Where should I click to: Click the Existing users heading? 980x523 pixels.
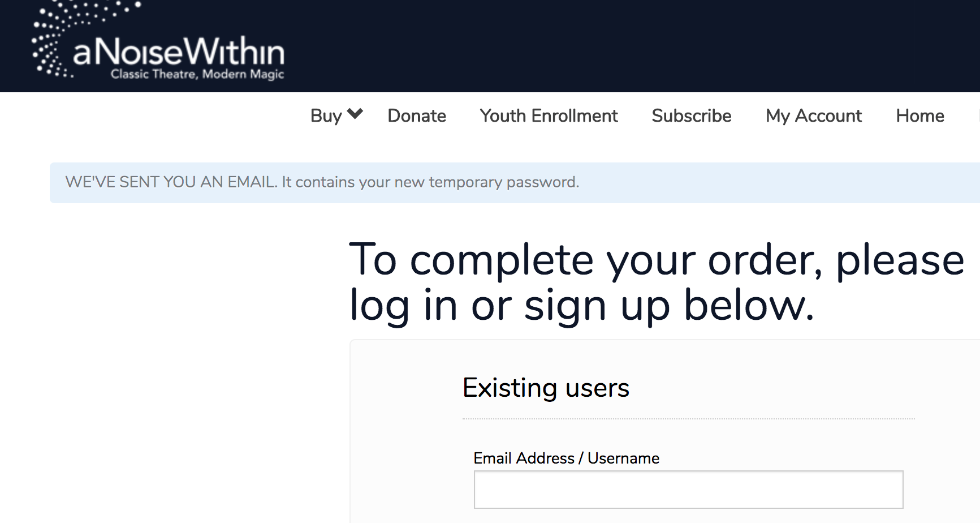tap(546, 388)
